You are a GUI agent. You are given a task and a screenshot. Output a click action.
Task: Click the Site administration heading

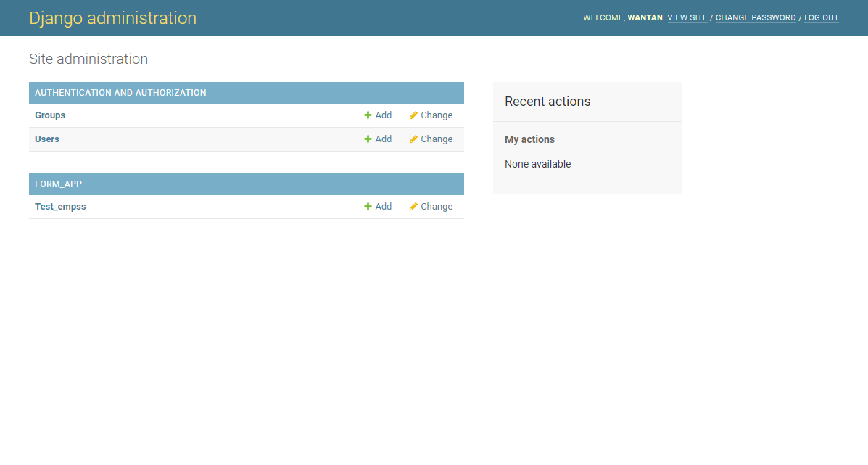pyautogui.click(x=88, y=59)
